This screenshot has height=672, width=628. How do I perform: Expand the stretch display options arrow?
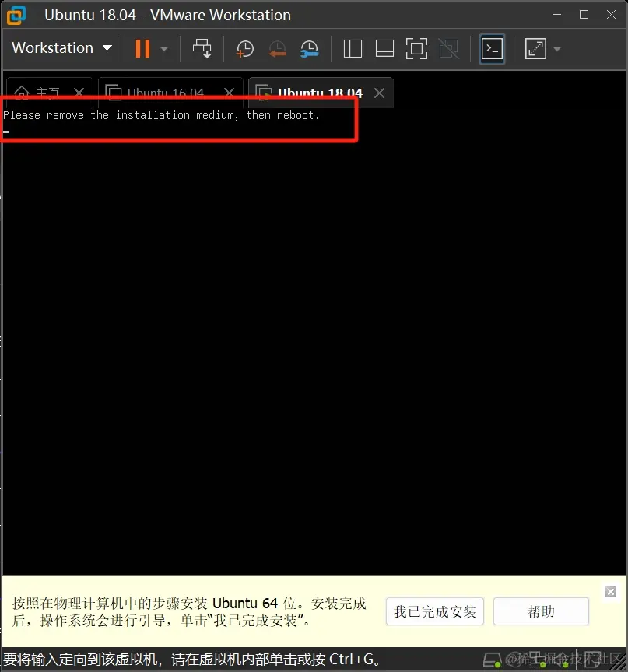tap(557, 49)
